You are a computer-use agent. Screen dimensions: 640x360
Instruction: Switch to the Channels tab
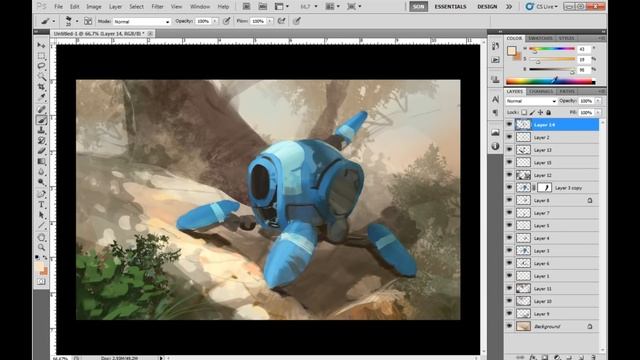(541, 91)
